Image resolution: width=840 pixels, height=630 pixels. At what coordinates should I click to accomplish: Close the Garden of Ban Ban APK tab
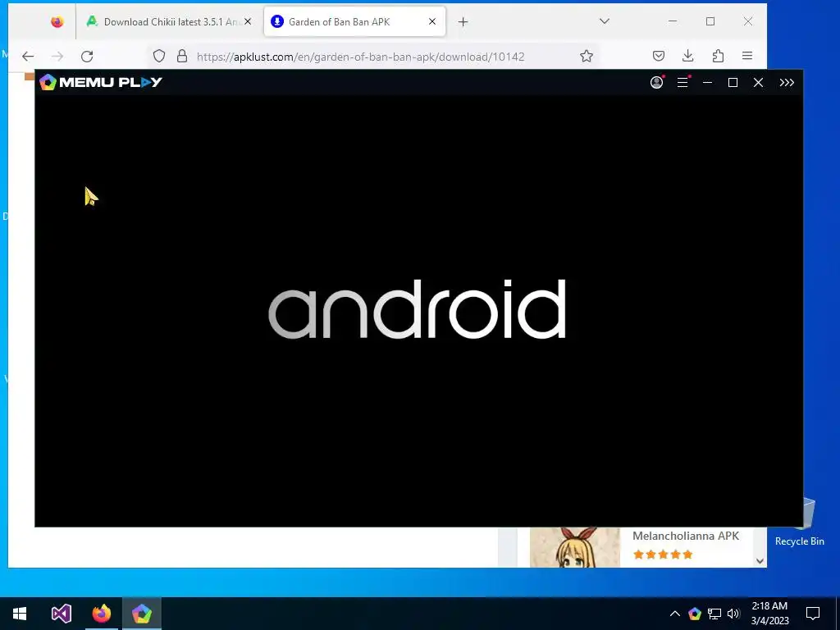pyautogui.click(x=431, y=21)
